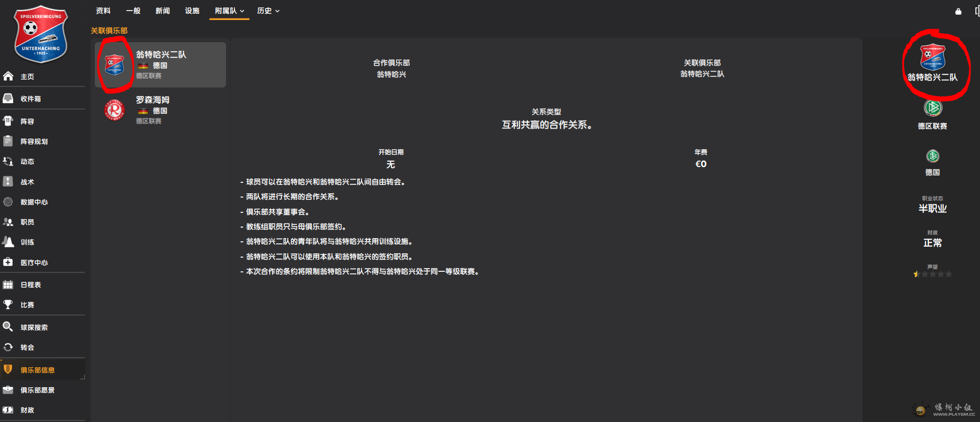The height and width of the screenshot is (422, 980).
Task: Click the reputation star rating
Action: (x=932, y=274)
